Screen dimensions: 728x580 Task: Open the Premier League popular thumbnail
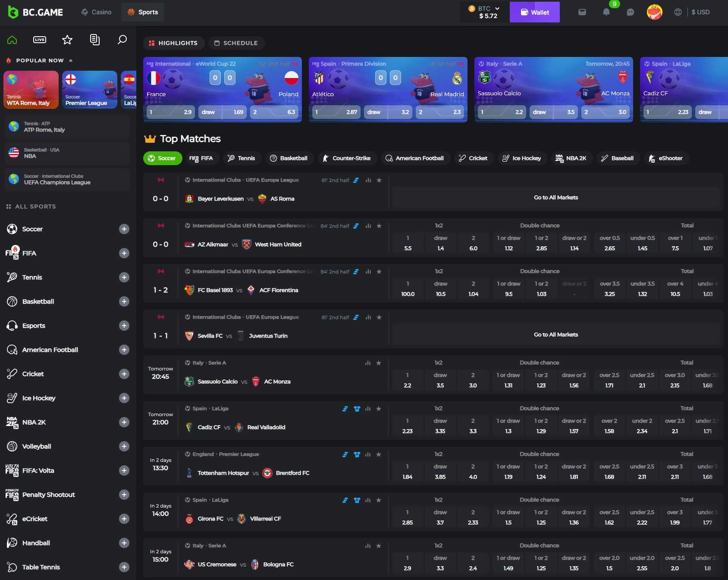90,90
